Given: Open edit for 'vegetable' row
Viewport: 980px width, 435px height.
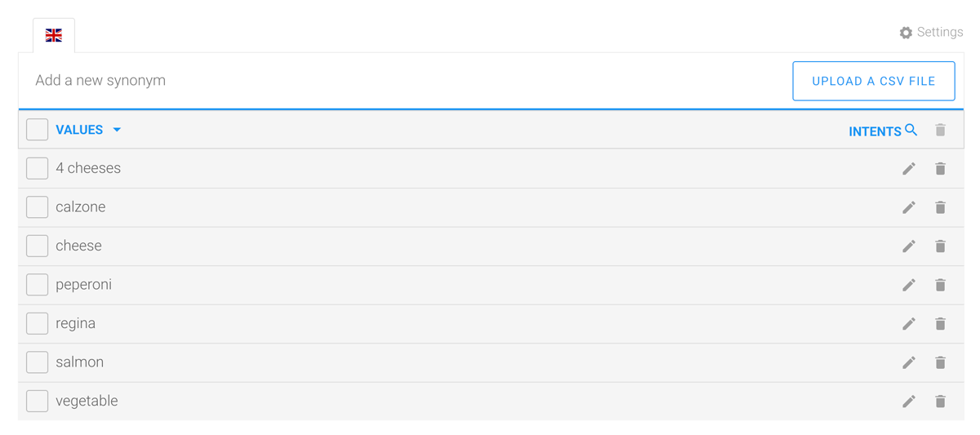Looking at the screenshot, I should [908, 402].
